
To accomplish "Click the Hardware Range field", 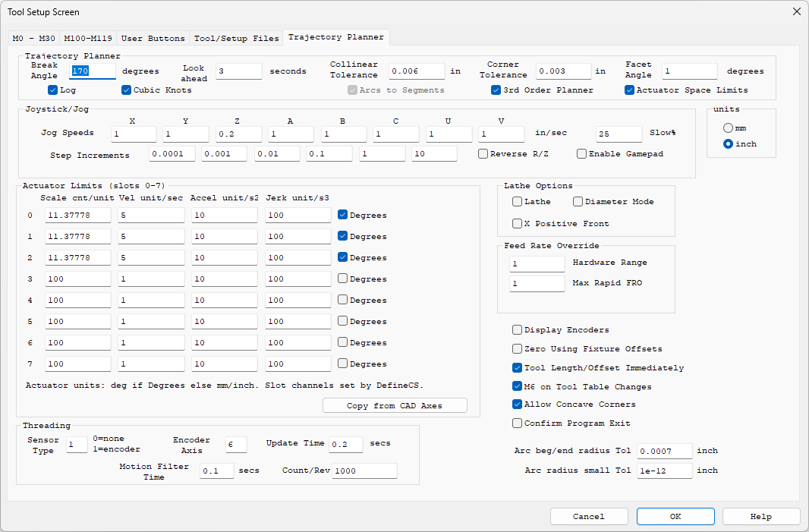I will click(x=537, y=263).
